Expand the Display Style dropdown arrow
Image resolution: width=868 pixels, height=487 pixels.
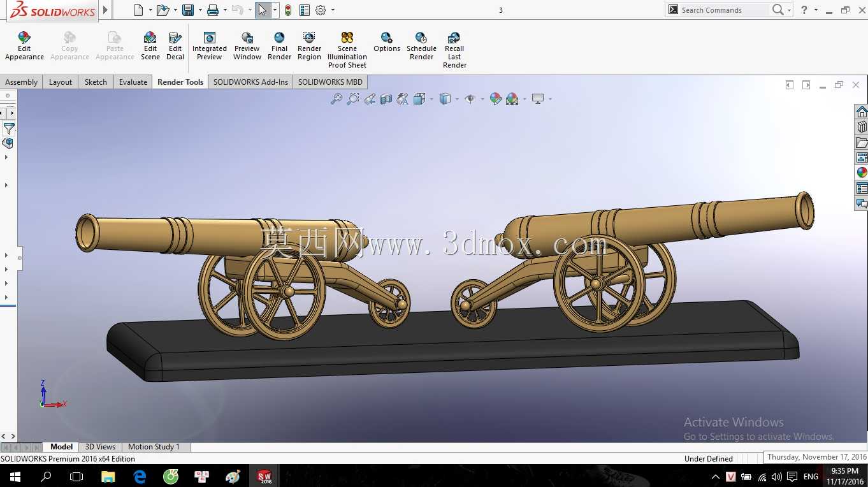coord(457,99)
